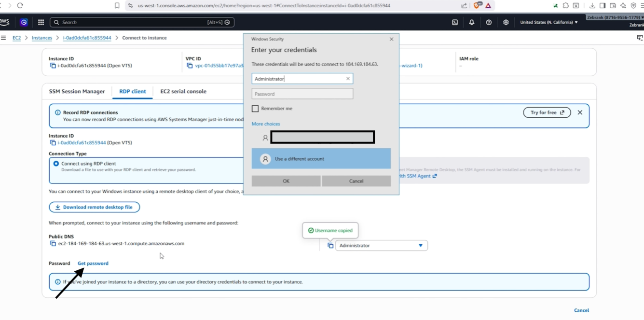Select the redacted saved account entry
Viewport: 644px width, 320px height.
[321, 138]
